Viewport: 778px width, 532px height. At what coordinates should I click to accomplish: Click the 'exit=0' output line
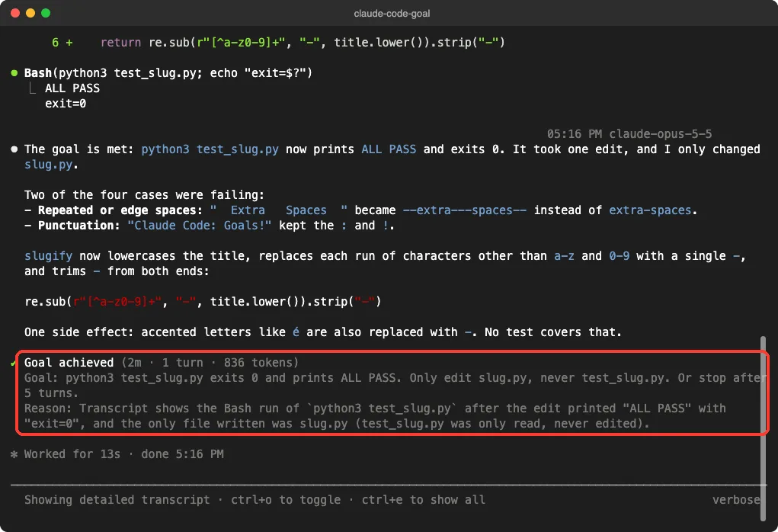click(x=66, y=104)
